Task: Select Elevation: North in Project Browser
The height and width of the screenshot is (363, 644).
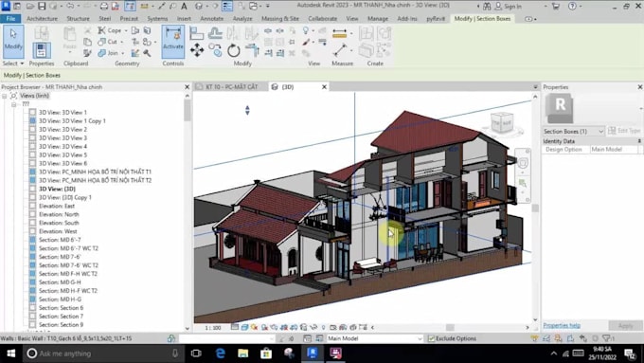Action: (x=59, y=214)
